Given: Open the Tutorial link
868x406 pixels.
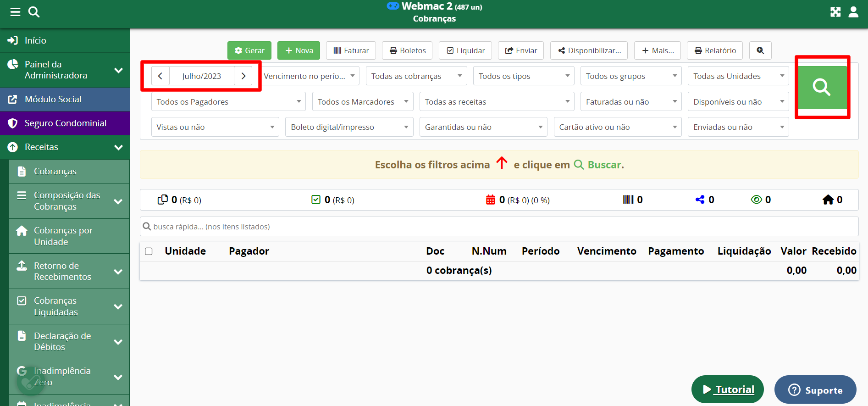Looking at the screenshot, I should [728, 389].
